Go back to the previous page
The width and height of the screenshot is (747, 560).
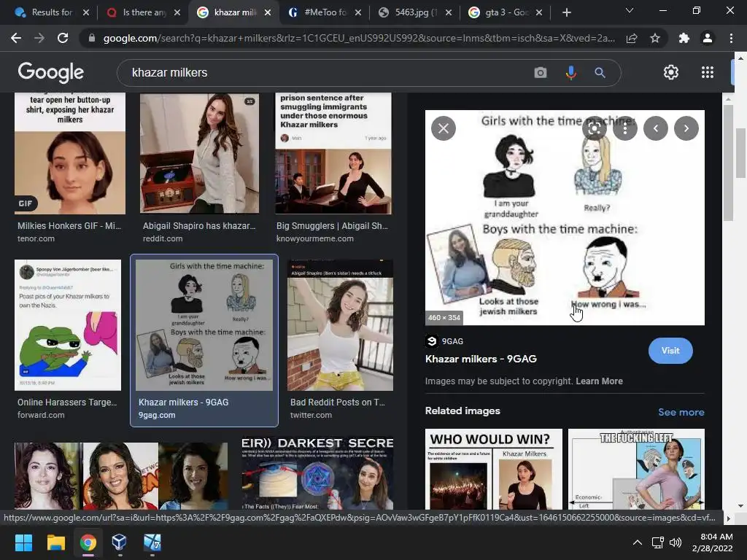(x=16, y=38)
